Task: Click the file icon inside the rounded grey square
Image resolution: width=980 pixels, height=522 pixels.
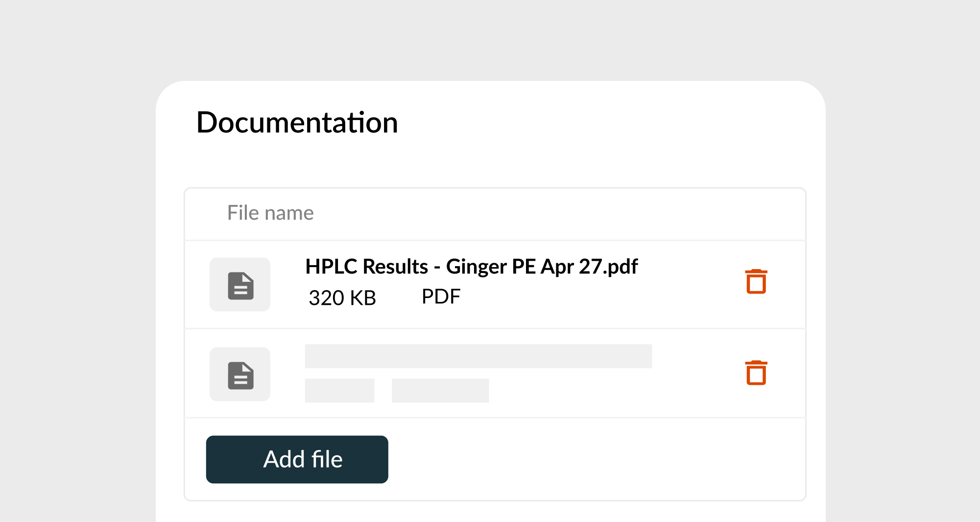Action: 239,284
